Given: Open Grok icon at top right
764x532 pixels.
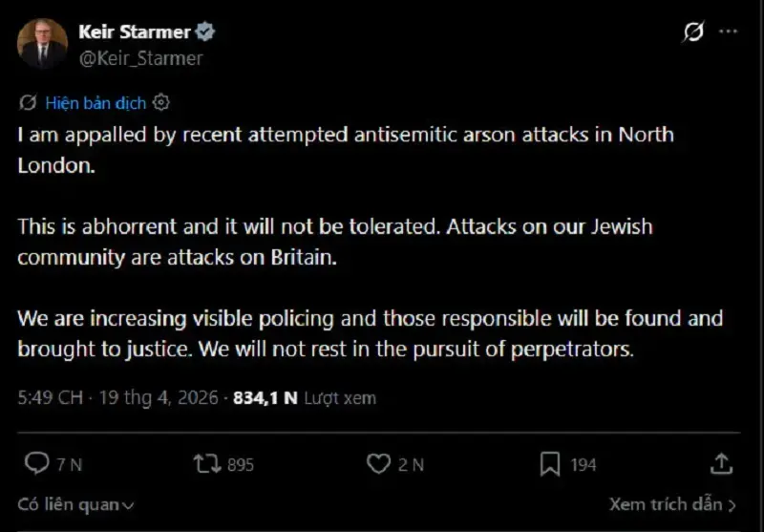Looking at the screenshot, I should pos(693,32).
